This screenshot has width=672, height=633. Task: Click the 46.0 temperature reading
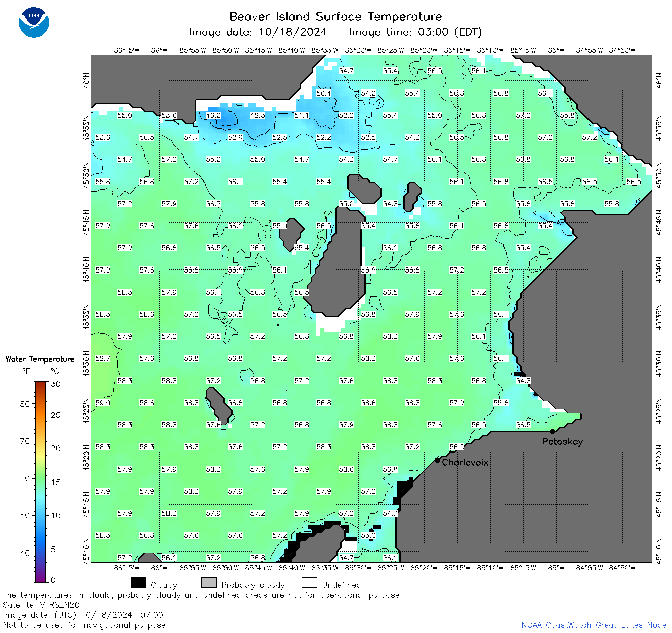click(x=213, y=115)
